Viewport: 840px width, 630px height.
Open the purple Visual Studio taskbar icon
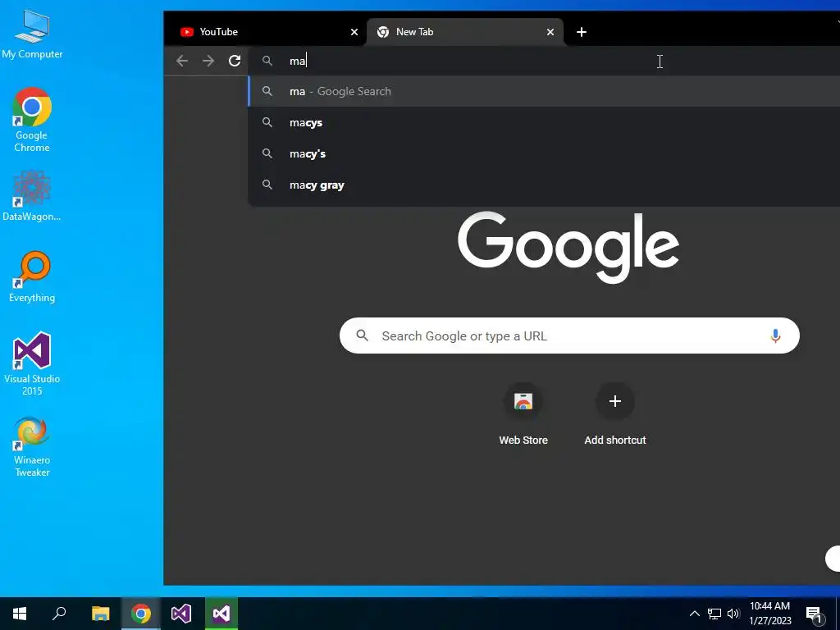tap(181, 614)
